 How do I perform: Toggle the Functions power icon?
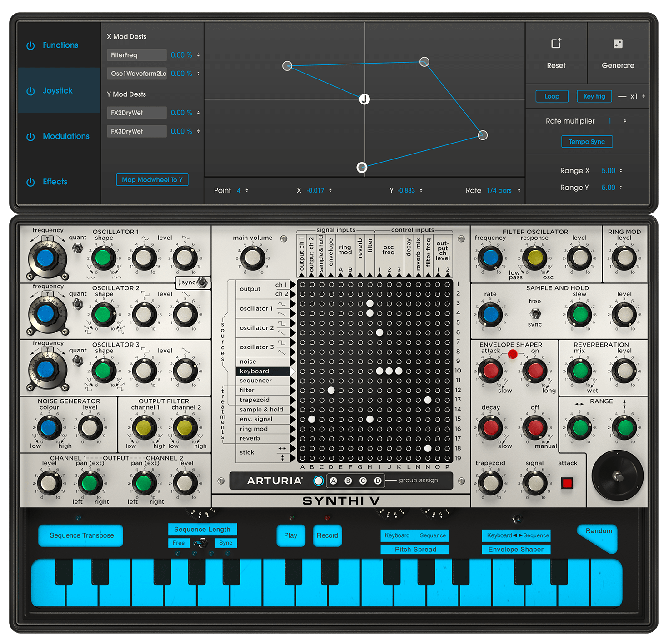tap(30, 45)
